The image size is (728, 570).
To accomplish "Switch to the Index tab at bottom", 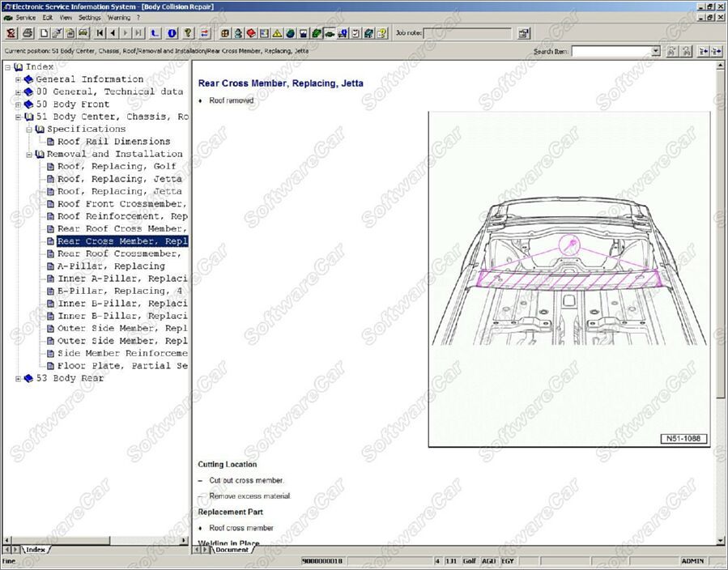I will pyautogui.click(x=34, y=550).
